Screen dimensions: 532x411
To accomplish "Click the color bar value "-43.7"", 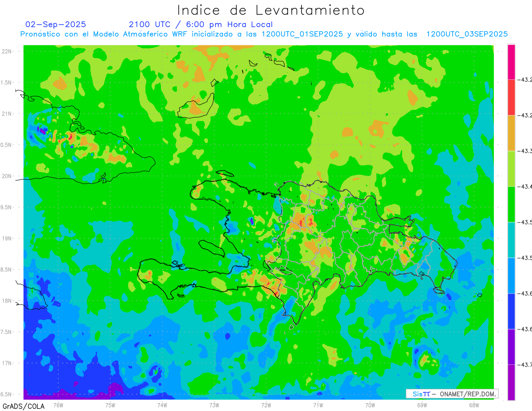I will point(525,364).
